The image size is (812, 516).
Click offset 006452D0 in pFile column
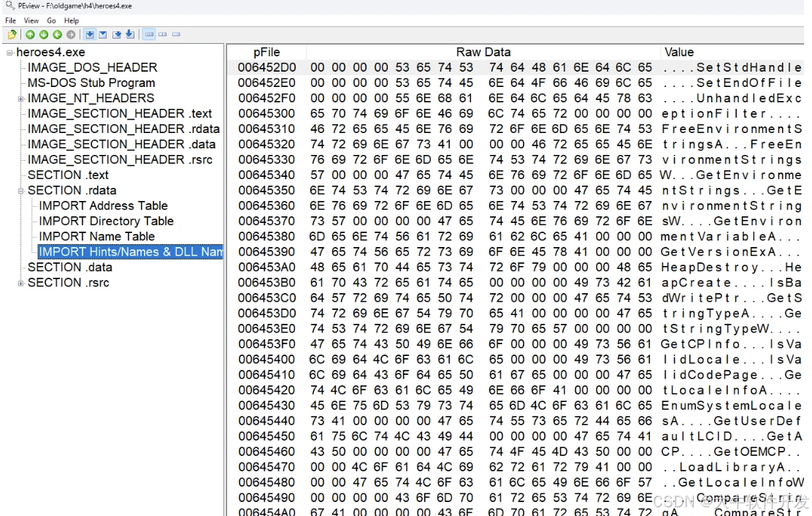click(267, 68)
